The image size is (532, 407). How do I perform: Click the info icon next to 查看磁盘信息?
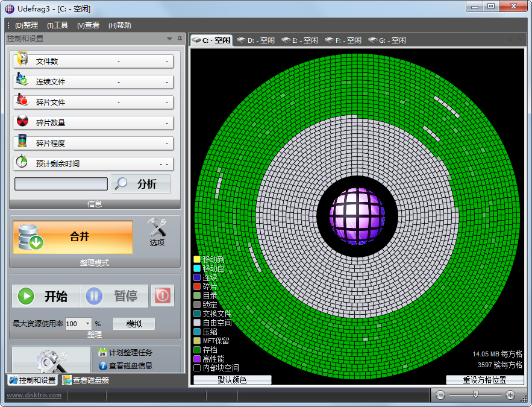pyautogui.click(x=103, y=366)
